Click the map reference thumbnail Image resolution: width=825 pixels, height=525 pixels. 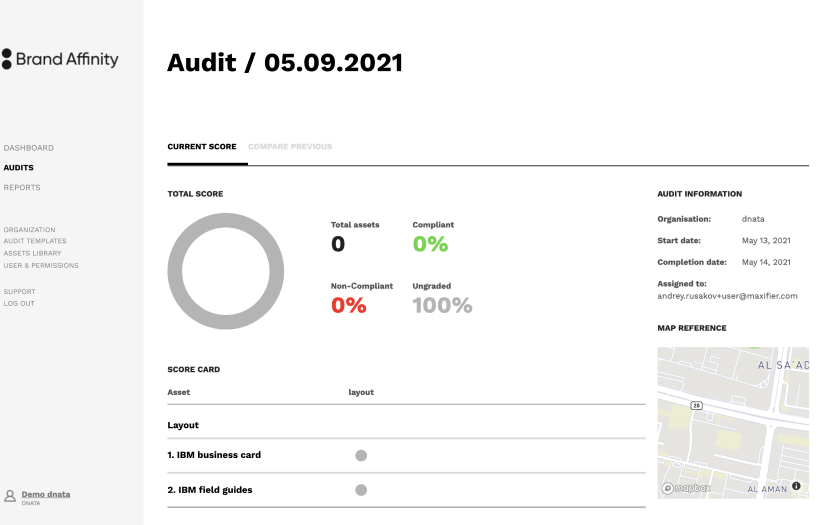point(733,423)
